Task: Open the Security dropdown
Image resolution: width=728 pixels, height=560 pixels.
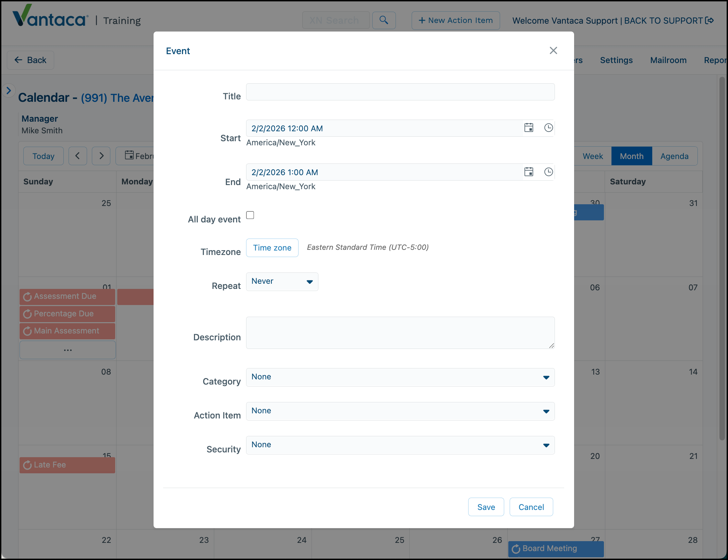Action: (x=400, y=445)
